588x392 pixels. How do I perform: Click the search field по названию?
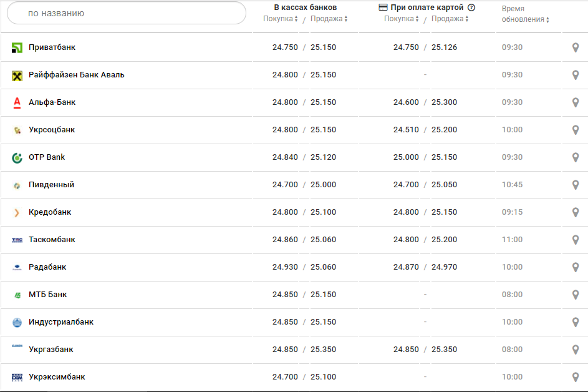127,13
